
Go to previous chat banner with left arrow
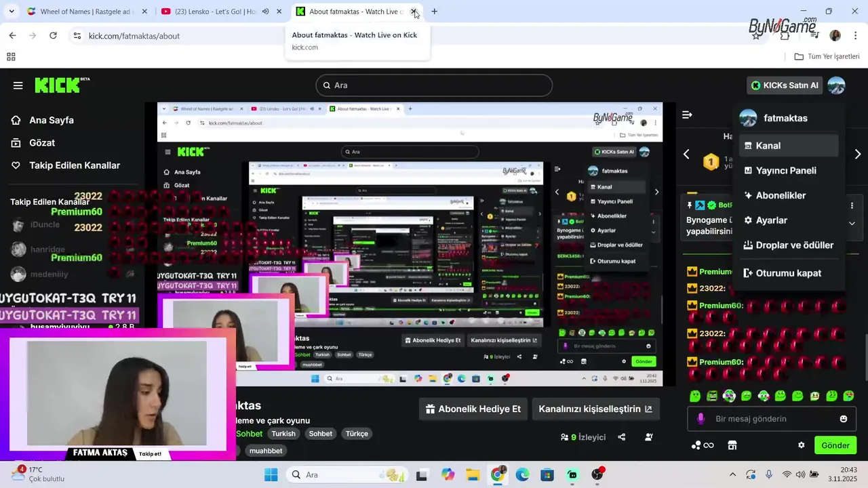click(686, 154)
